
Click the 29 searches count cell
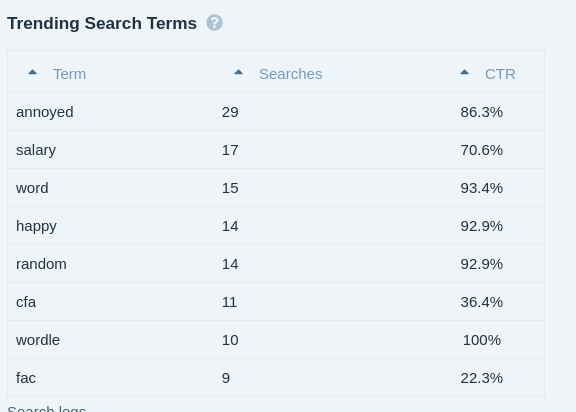pos(230,112)
